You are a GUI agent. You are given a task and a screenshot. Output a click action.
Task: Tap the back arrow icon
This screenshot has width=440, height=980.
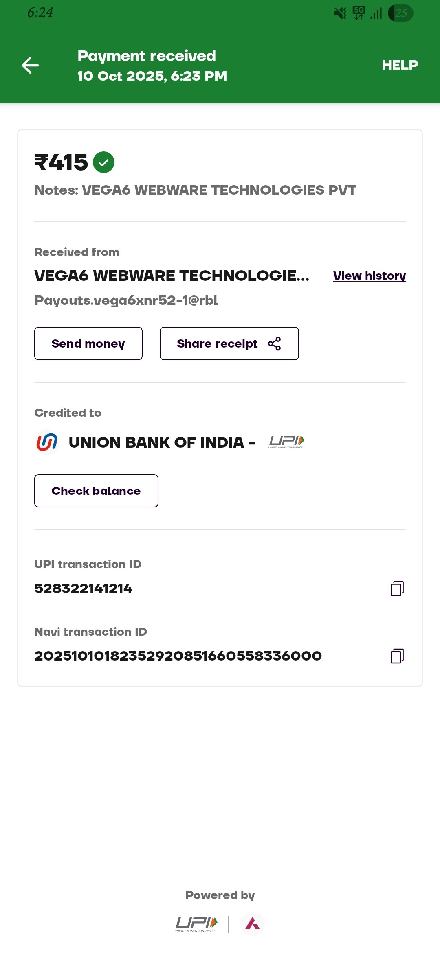(x=30, y=66)
